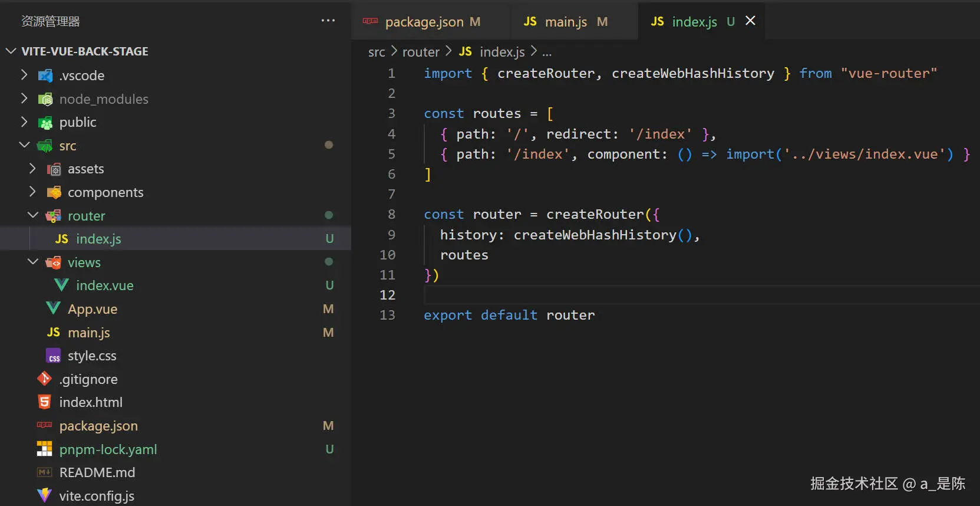Expand the assets folder chevron
This screenshot has width=980, height=506.
[32, 169]
